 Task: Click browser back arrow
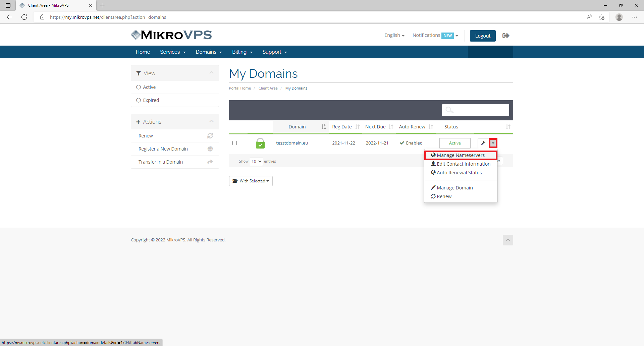pyautogui.click(x=9, y=17)
